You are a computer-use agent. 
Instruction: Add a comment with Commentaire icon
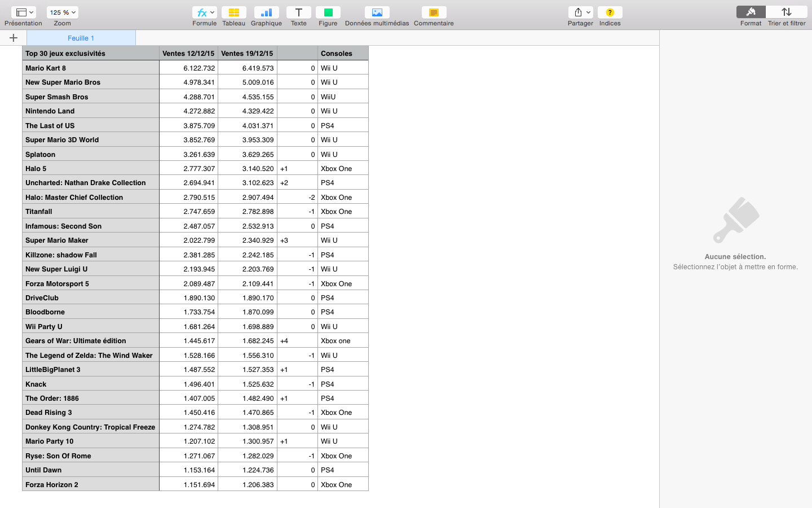[434, 12]
